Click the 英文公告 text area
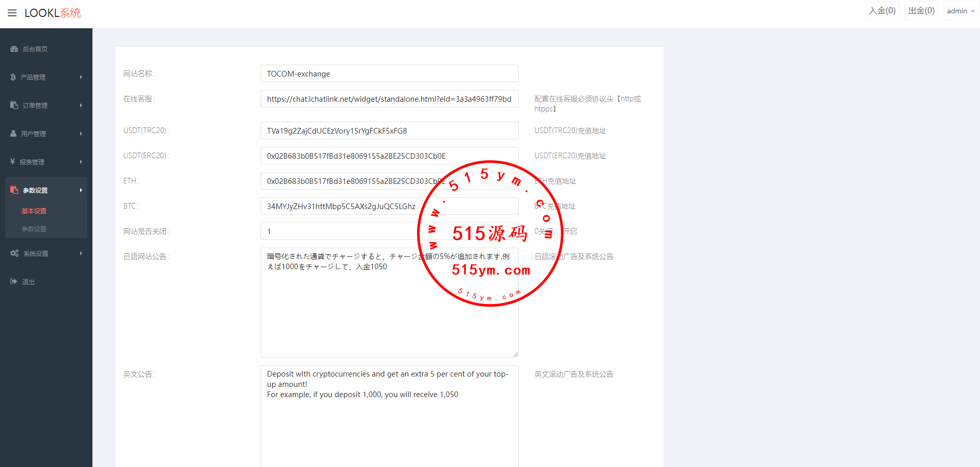The image size is (980, 467). pyautogui.click(x=389, y=416)
